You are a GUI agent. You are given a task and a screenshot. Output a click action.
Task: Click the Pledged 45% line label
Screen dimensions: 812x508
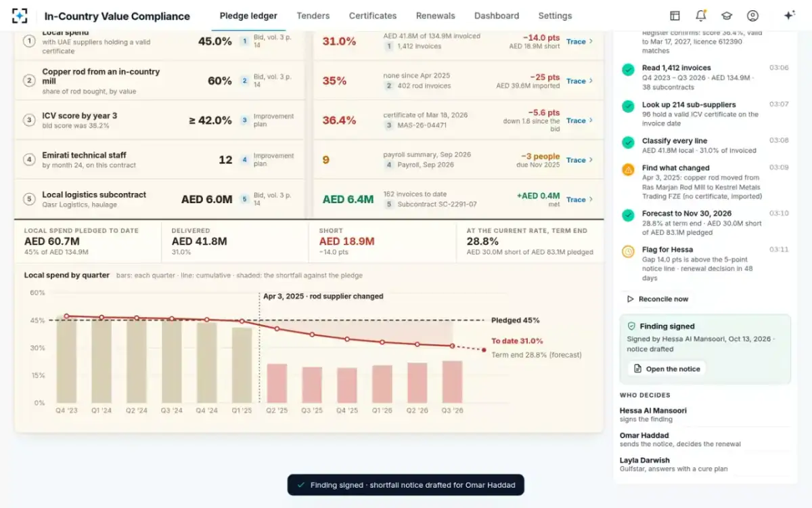pos(516,320)
